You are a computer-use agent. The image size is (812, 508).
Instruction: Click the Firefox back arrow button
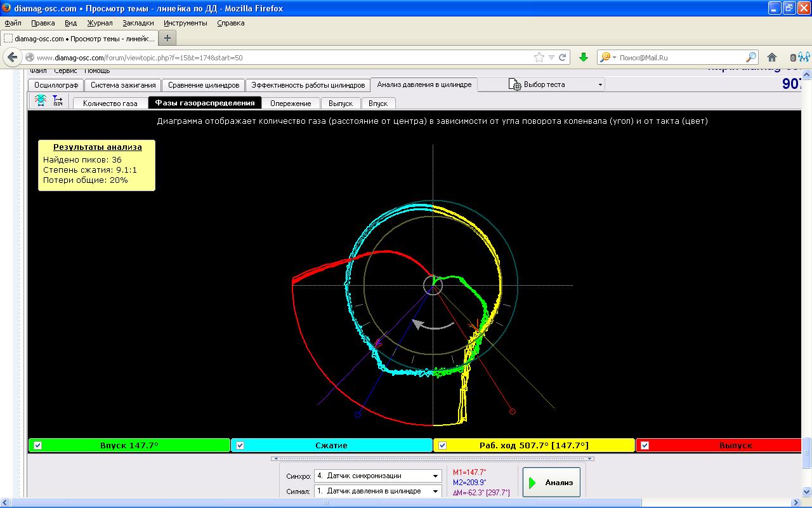13,57
